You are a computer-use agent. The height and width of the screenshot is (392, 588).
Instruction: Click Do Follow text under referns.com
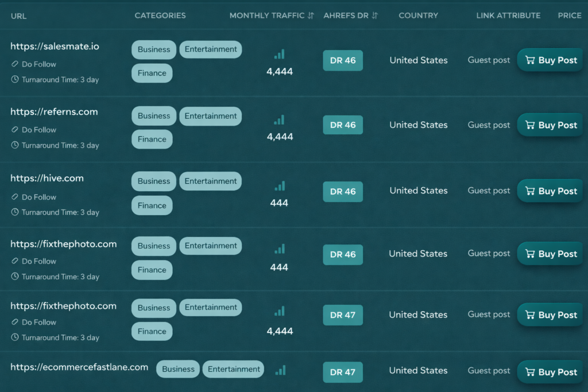coord(39,130)
